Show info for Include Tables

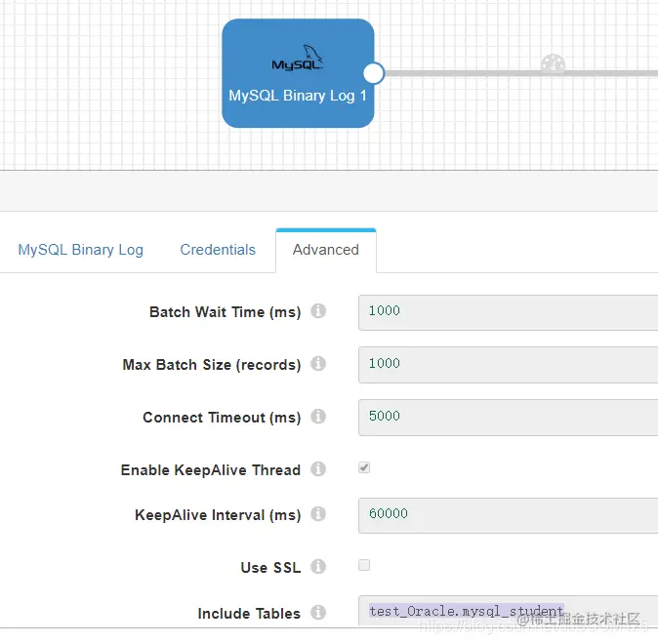click(318, 613)
